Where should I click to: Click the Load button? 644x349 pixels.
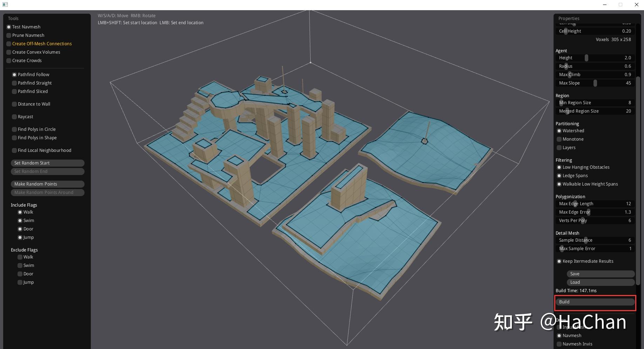601,282
